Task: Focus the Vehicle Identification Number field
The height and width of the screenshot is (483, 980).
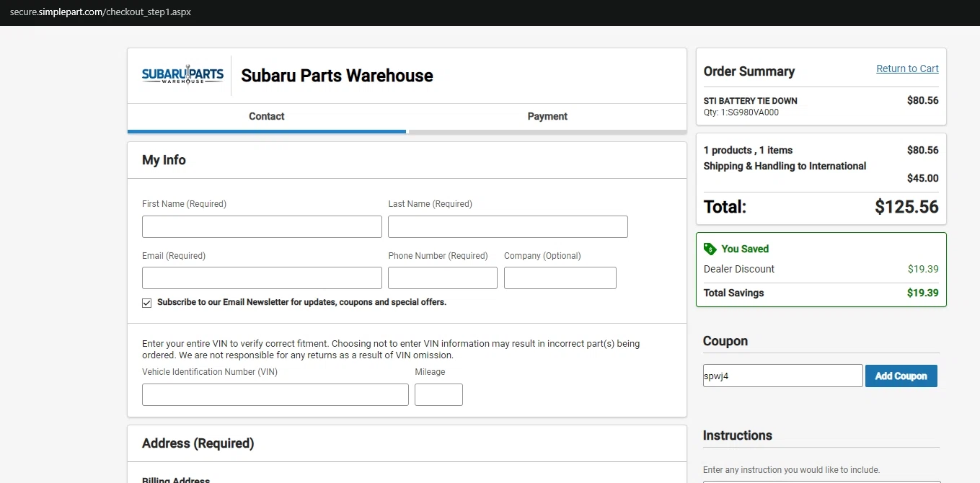Action: (275, 394)
